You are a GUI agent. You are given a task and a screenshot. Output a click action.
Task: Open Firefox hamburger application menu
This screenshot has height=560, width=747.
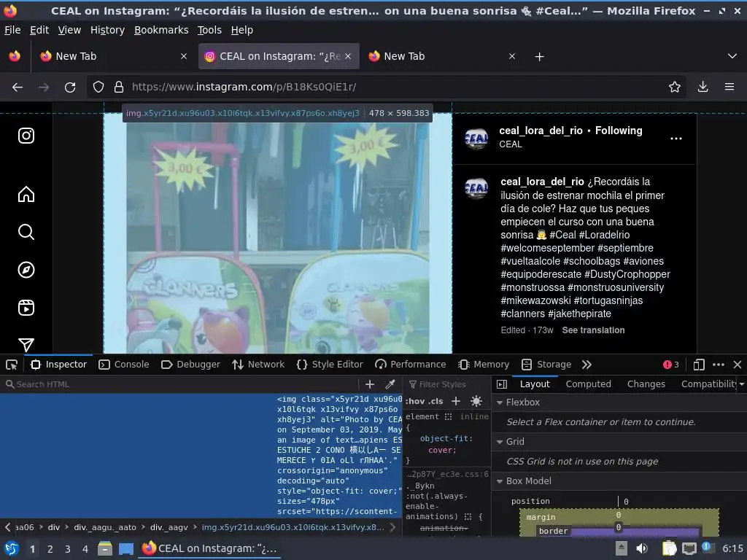(x=729, y=87)
